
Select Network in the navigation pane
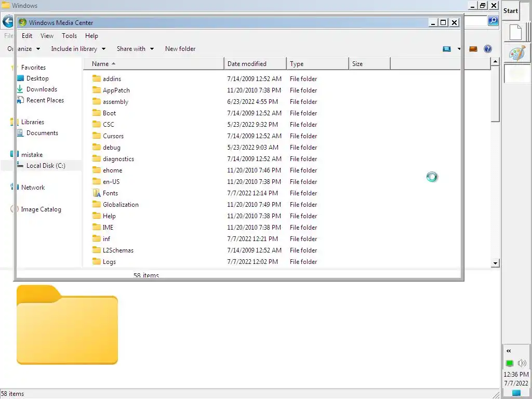point(33,187)
